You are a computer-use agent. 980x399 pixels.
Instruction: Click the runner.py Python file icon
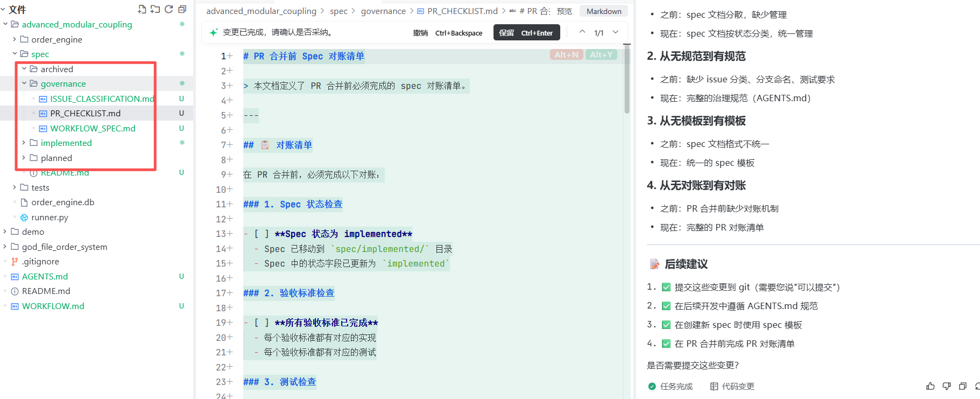pyautogui.click(x=24, y=218)
